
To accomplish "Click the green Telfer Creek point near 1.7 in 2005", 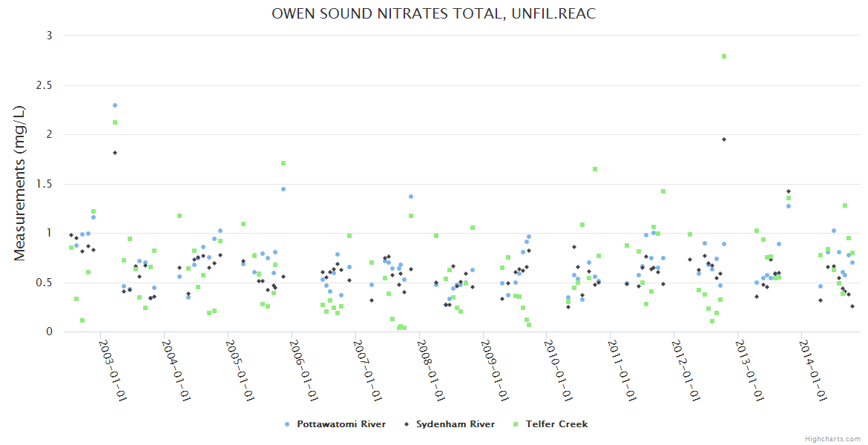I will pyautogui.click(x=283, y=163).
